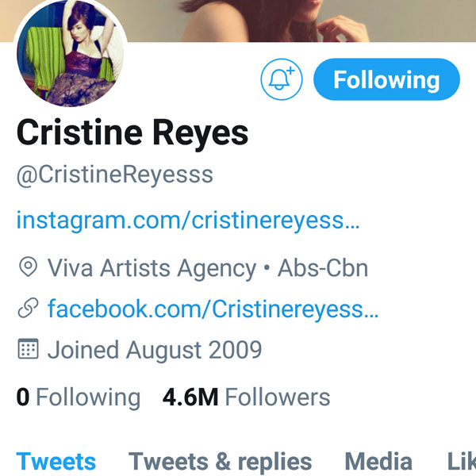View the 0 Following list
The width and height of the screenshot is (476, 476).
click(x=79, y=397)
